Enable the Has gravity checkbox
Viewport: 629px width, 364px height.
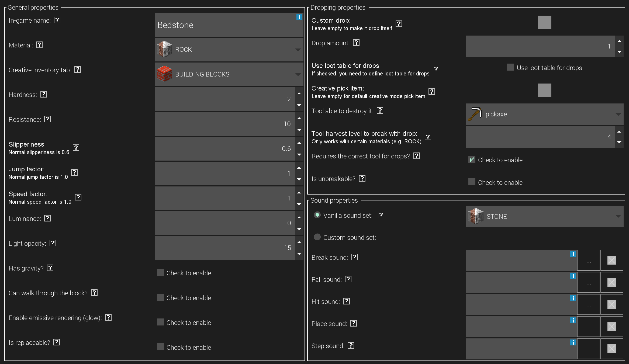(160, 272)
